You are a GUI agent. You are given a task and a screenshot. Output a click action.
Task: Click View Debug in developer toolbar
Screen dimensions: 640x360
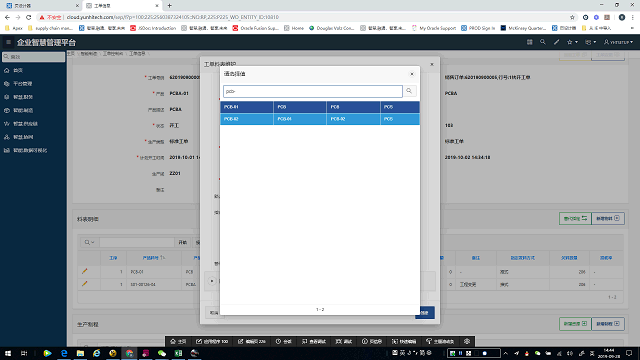point(314,341)
